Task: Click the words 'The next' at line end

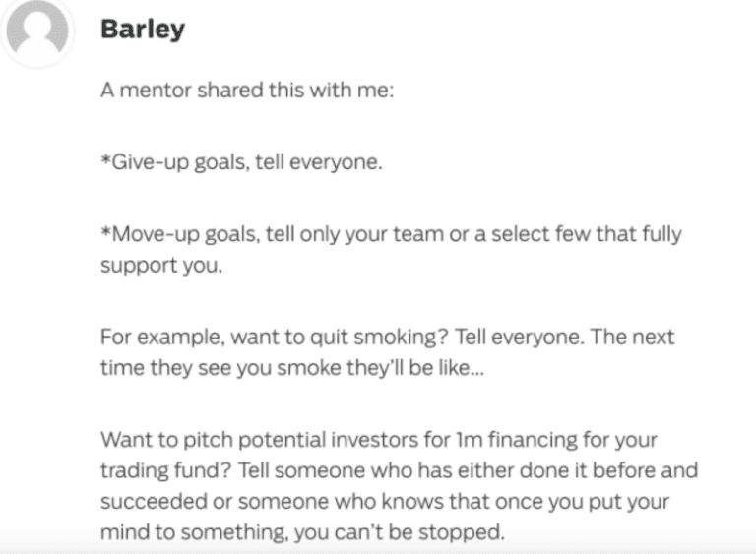Action: [644, 338]
